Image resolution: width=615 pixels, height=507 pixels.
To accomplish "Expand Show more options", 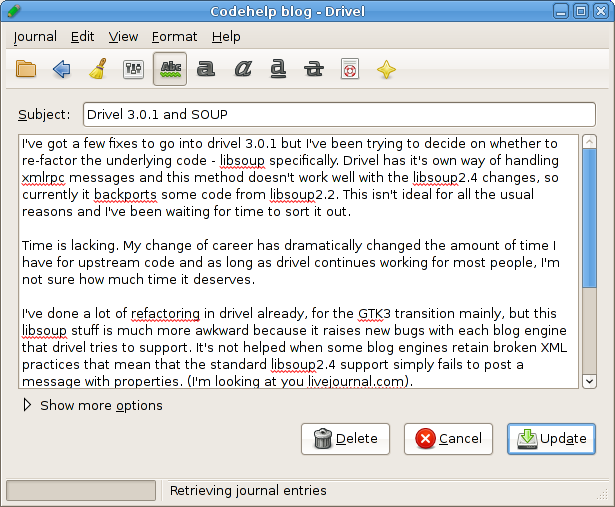I will (x=93, y=405).
